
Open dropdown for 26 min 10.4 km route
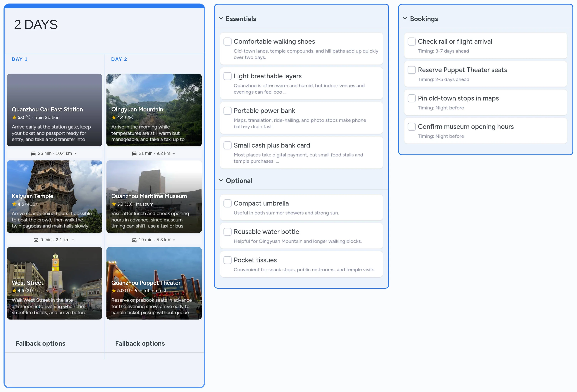pos(76,154)
